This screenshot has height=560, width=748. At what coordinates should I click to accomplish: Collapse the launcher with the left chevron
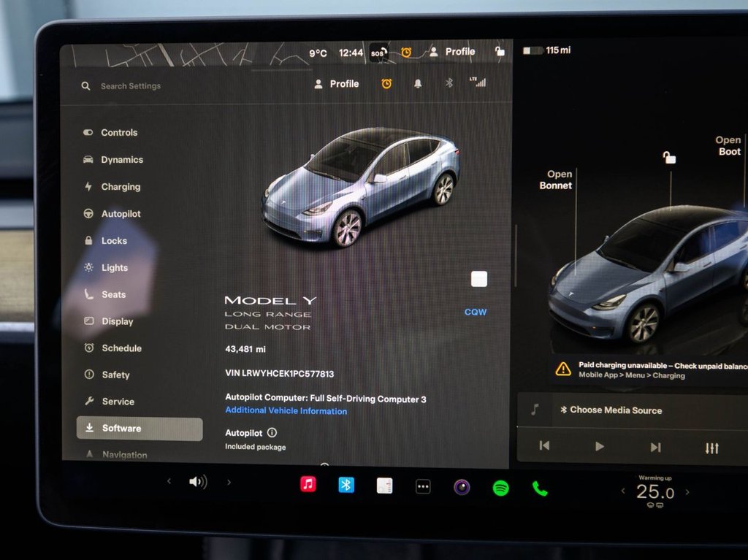(169, 482)
